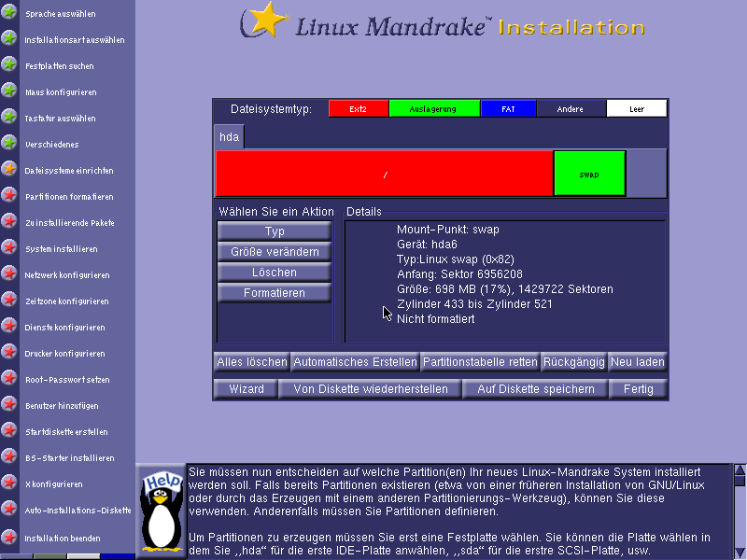The width and height of the screenshot is (747, 560).
Task: Select the star for Root-Passwort setzen
Action: [x=9, y=378]
